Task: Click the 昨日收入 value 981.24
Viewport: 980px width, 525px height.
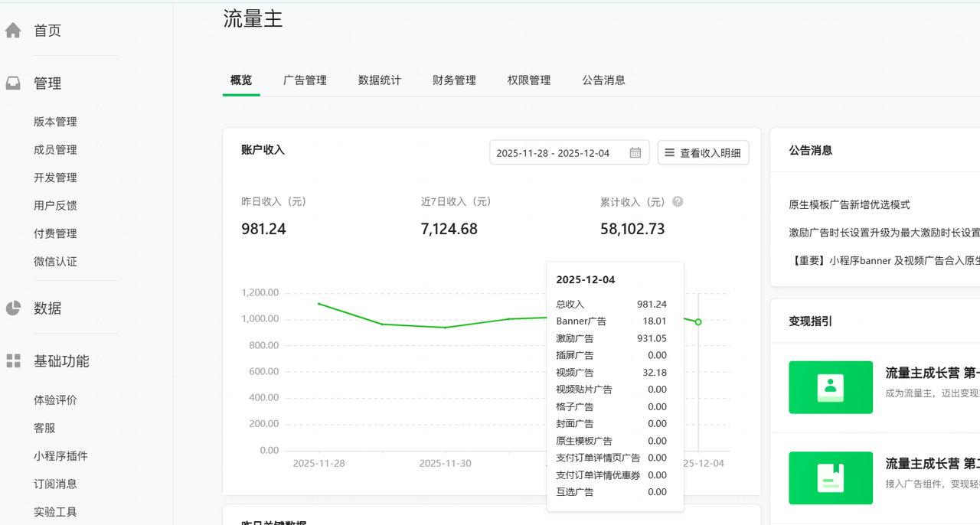Action: (263, 229)
